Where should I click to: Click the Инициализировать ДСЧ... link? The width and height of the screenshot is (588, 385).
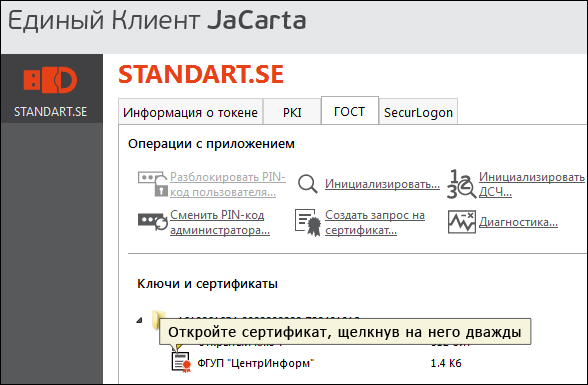pos(532,184)
